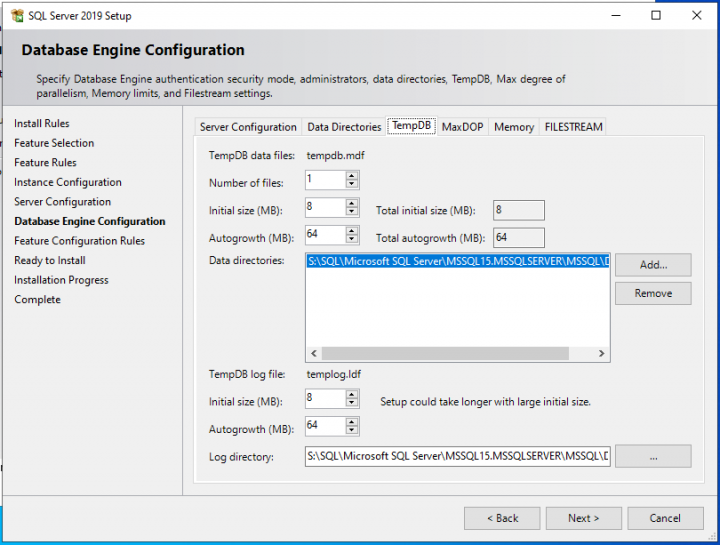
Task: Click Install Rules in the sidebar
Action: (x=42, y=124)
